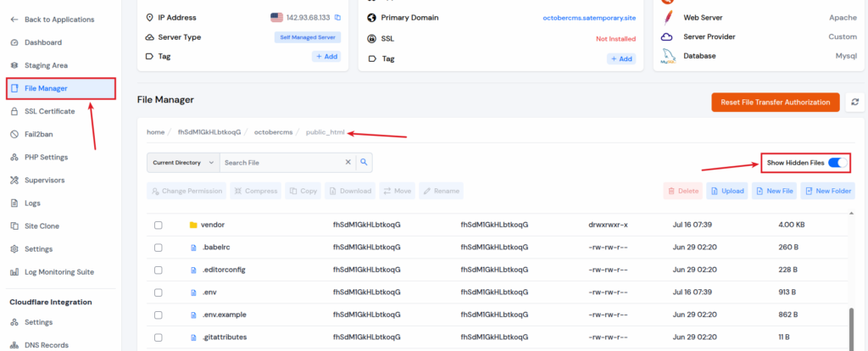Viewport: 868px width, 351px height.
Task: Click Delete toolbar button
Action: click(x=683, y=191)
